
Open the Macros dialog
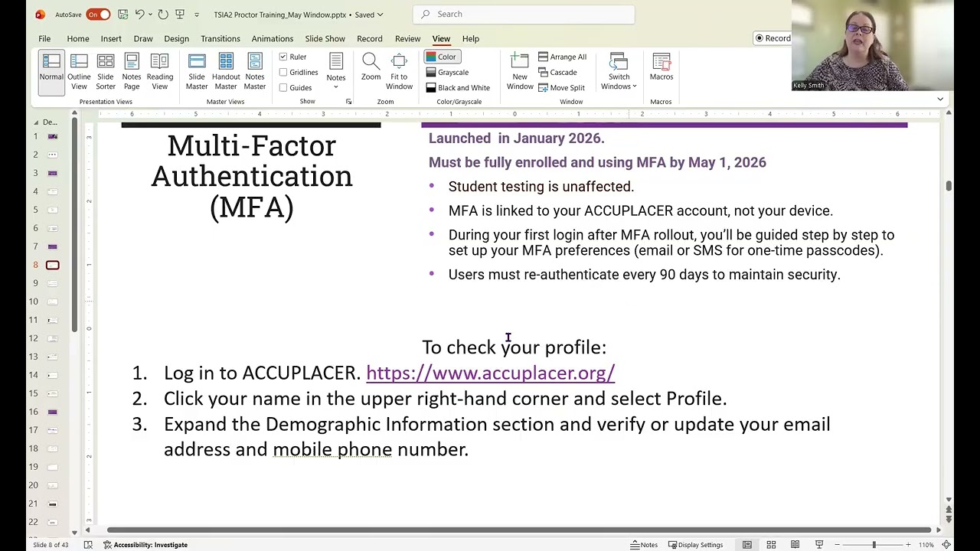(x=661, y=67)
